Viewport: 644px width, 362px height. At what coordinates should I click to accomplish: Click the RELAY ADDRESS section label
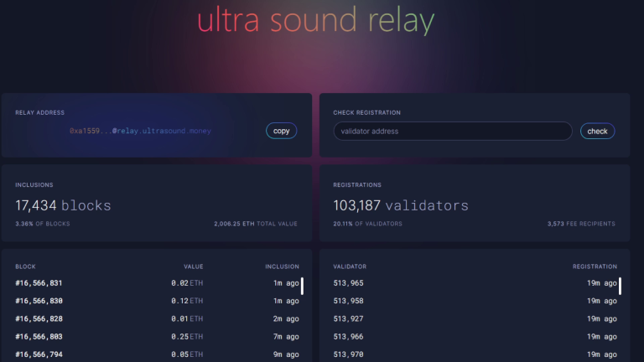pos(40,113)
